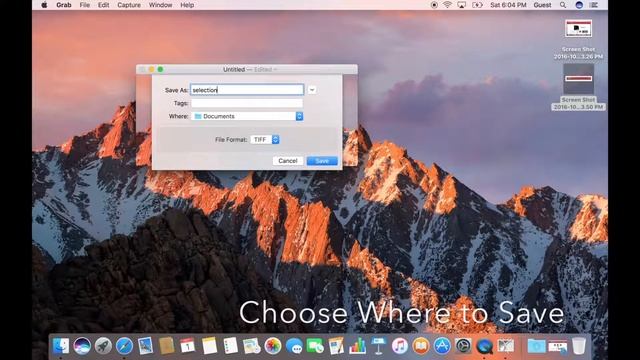Open Safari compass icon in Dock

124,346
